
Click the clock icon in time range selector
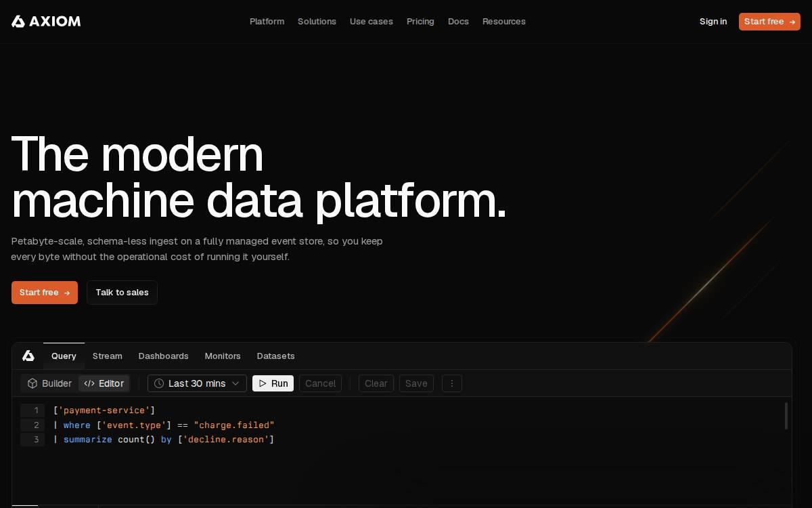point(159,383)
